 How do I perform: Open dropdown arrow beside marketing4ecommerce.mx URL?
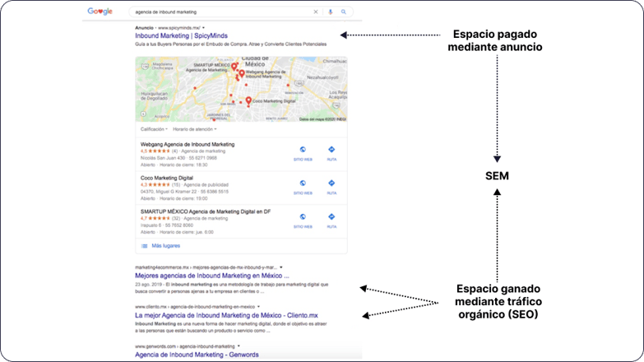(x=281, y=267)
